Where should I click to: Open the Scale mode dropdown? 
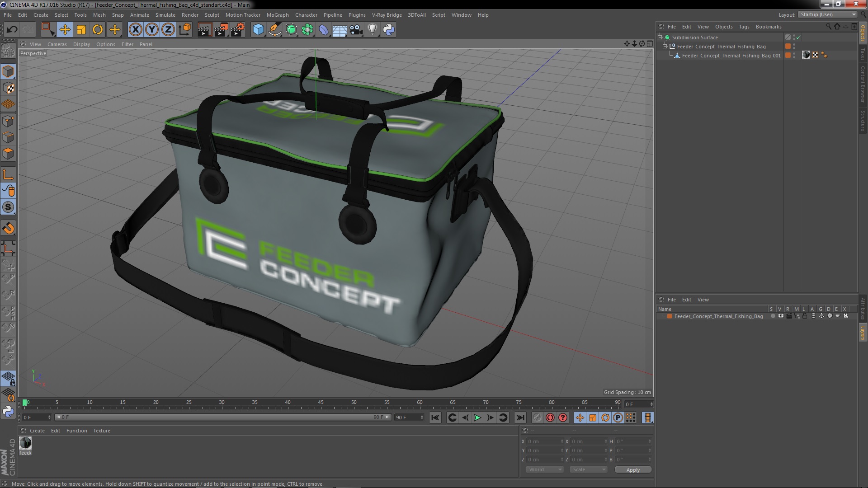coord(589,469)
